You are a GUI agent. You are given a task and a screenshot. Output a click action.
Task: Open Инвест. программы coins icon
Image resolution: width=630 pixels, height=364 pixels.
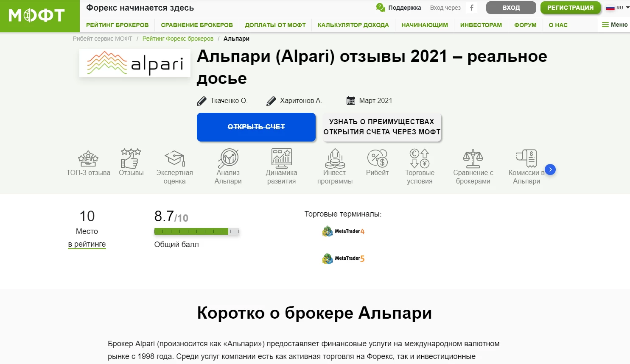coord(335,158)
